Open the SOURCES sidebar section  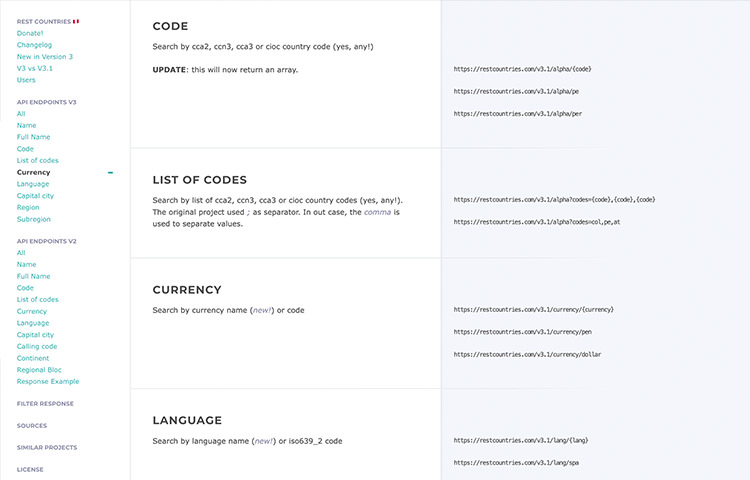pyautogui.click(x=32, y=426)
